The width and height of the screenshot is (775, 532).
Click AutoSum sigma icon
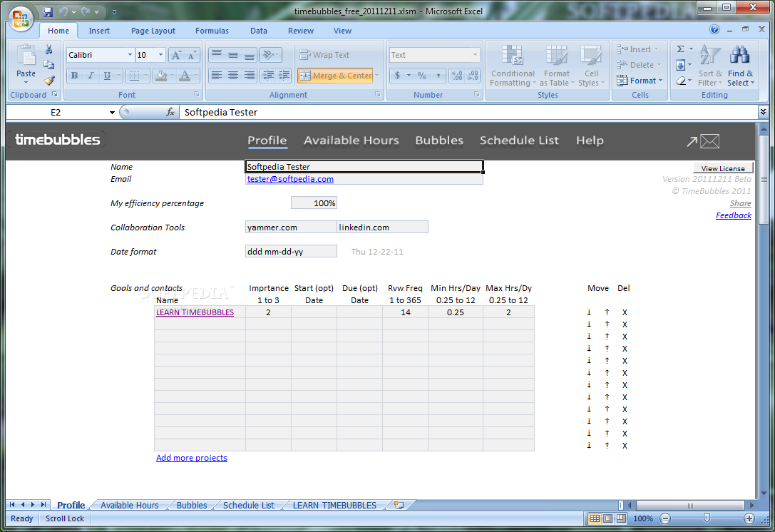[x=681, y=49]
